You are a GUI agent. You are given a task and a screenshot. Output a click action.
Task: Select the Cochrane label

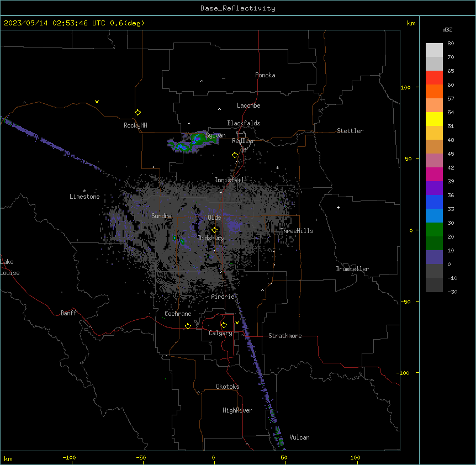coord(178,314)
